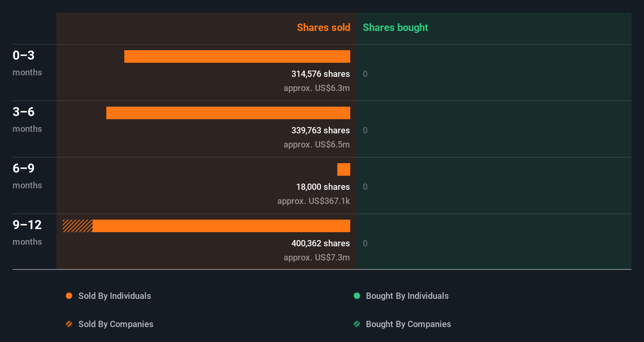The height and width of the screenshot is (342, 644).
Task: Click the bought value 0 in the 9–12 row
Action: point(365,243)
